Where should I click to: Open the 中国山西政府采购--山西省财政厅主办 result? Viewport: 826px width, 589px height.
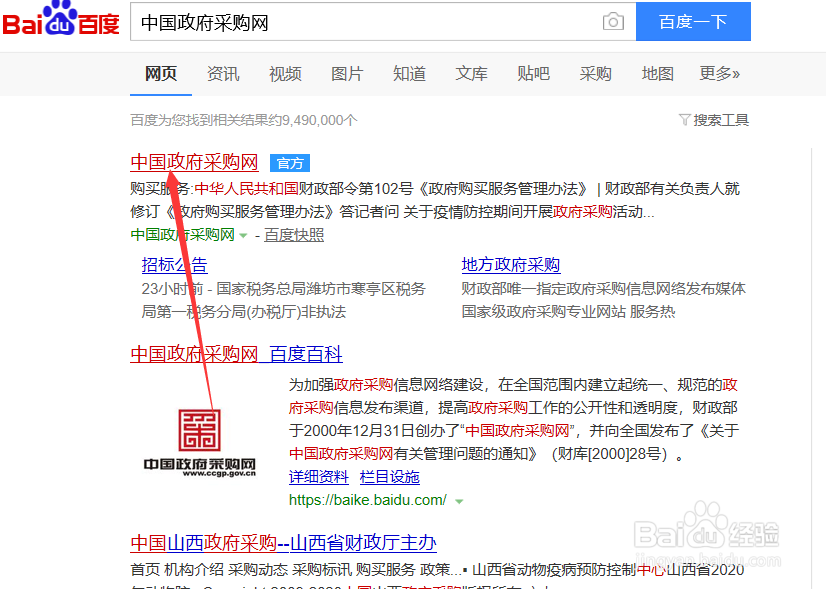[x=283, y=543]
